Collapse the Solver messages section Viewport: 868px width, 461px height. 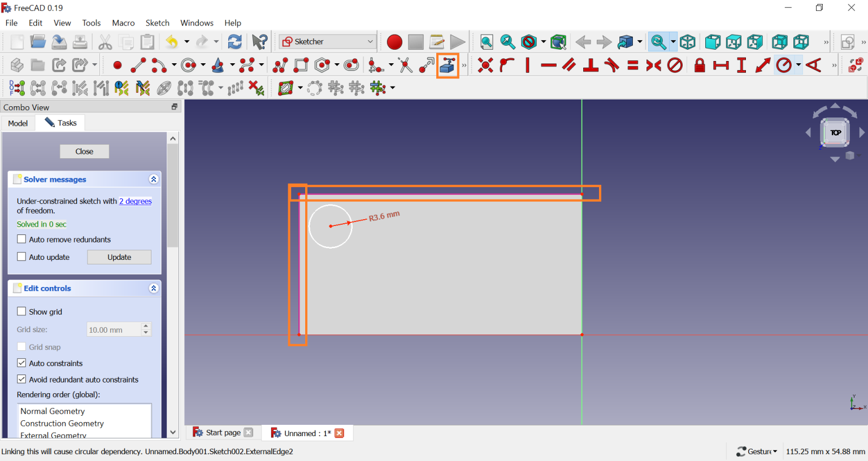tap(153, 179)
